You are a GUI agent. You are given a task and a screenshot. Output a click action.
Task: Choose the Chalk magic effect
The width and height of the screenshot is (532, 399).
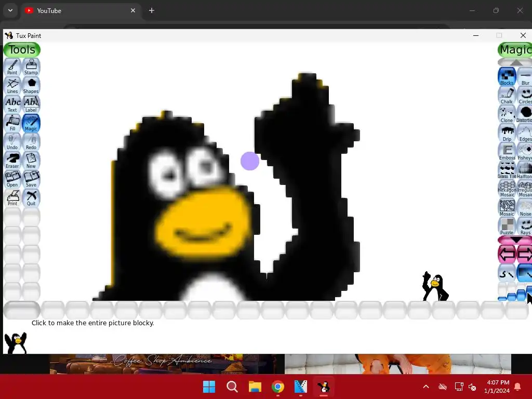point(507,96)
